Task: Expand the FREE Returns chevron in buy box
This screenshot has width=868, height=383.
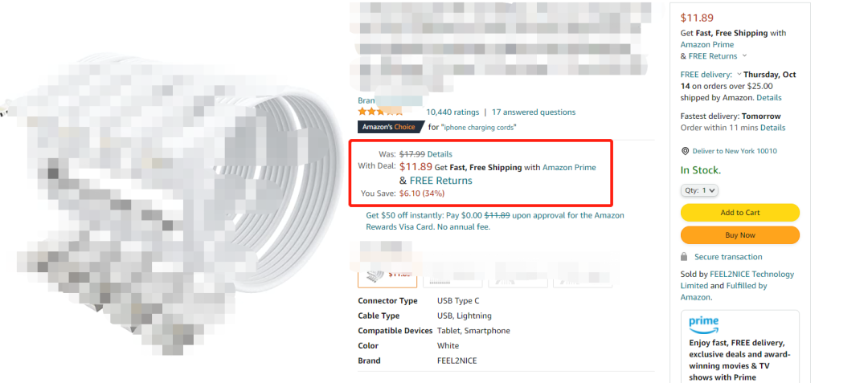Action: pyautogui.click(x=744, y=56)
